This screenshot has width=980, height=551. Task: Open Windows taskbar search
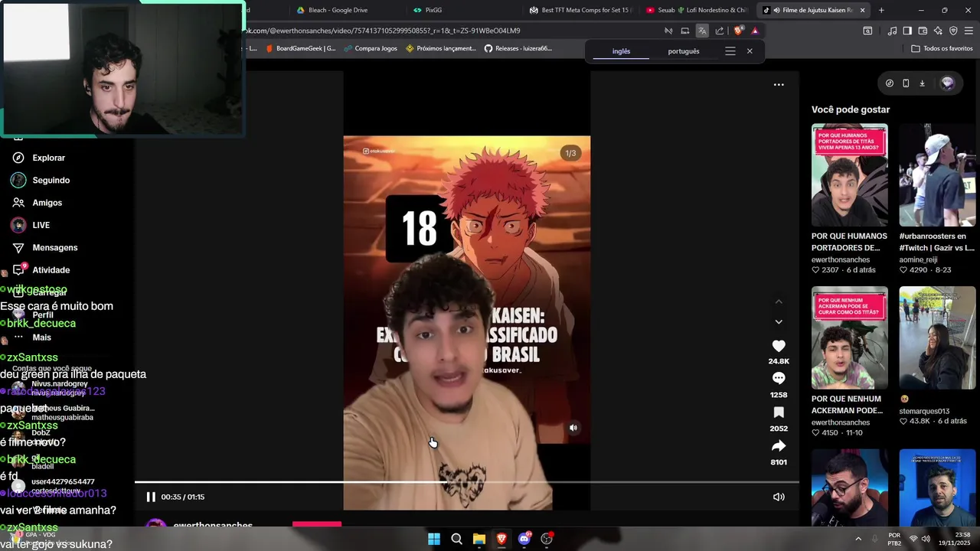[456, 539]
